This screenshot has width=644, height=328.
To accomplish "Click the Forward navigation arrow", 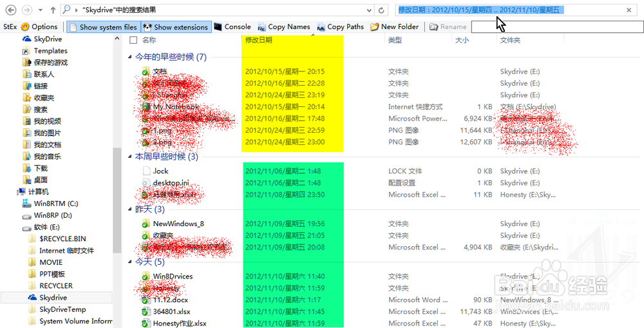I will click(x=26, y=10).
